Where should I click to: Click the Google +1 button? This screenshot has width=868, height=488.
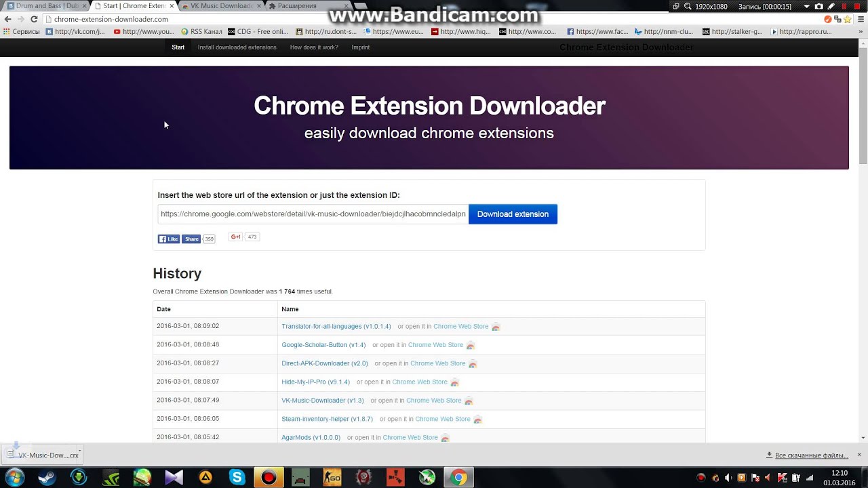(236, 237)
